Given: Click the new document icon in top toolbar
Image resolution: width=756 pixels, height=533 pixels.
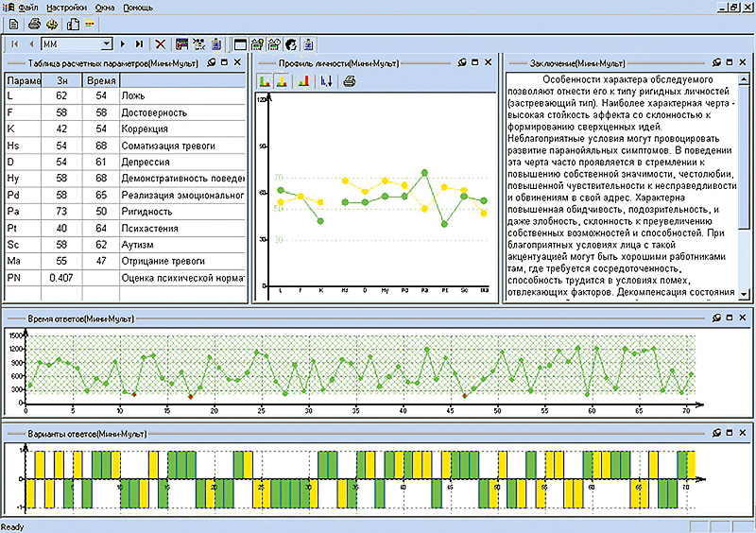Looking at the screenshot, I should click(x=13, y=23).
